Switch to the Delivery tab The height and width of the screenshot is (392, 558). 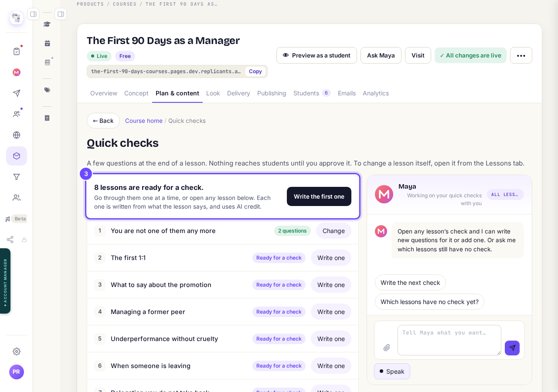pos(238,93)
